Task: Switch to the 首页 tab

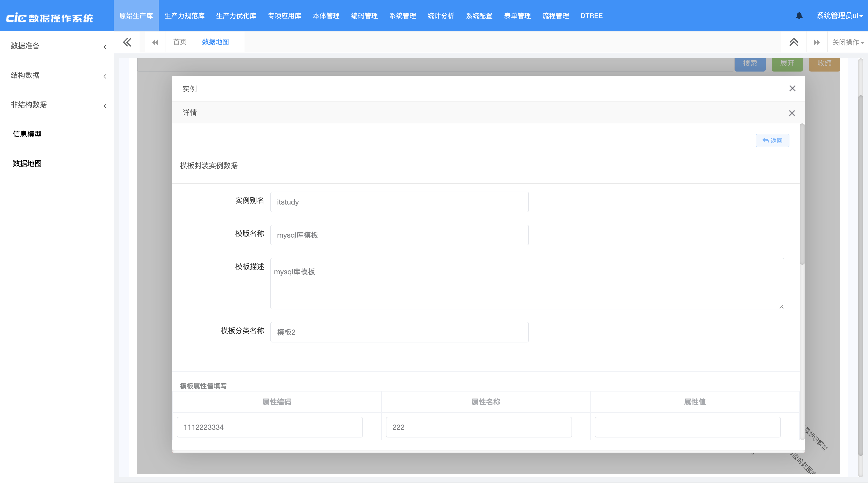Action: (x=180, y=42)
